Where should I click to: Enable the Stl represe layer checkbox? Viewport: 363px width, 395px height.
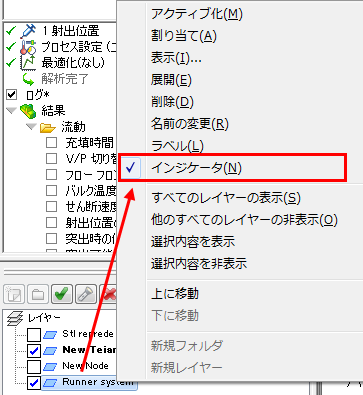(x=34, y=335)
